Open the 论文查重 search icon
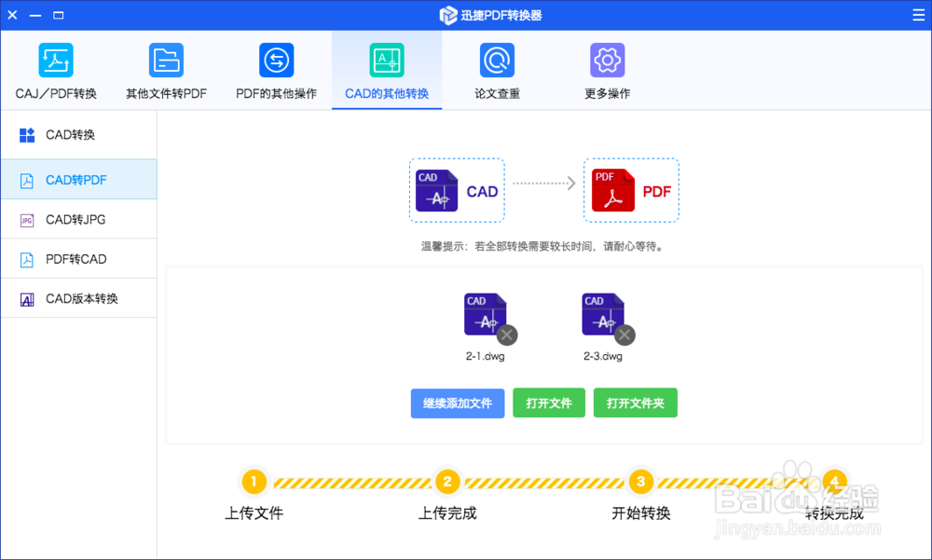This screenshot has width=932, height=560. (497, 60)
